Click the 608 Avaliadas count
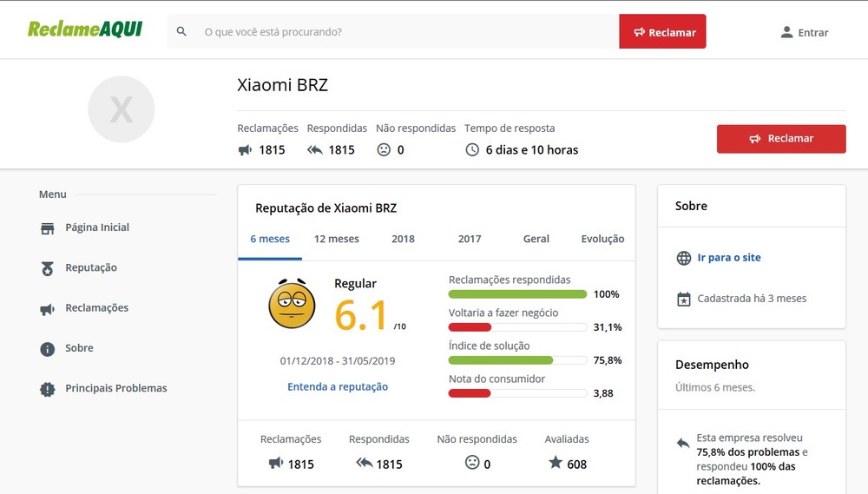The width and height of the screenshot is (868, 494). tap(577, 464)
